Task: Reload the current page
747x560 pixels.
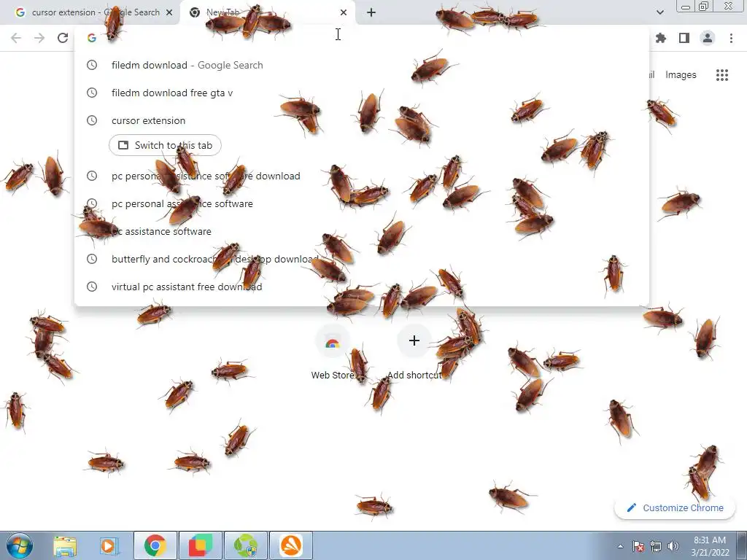Action: pyautogui.click(x=63, y=38)
